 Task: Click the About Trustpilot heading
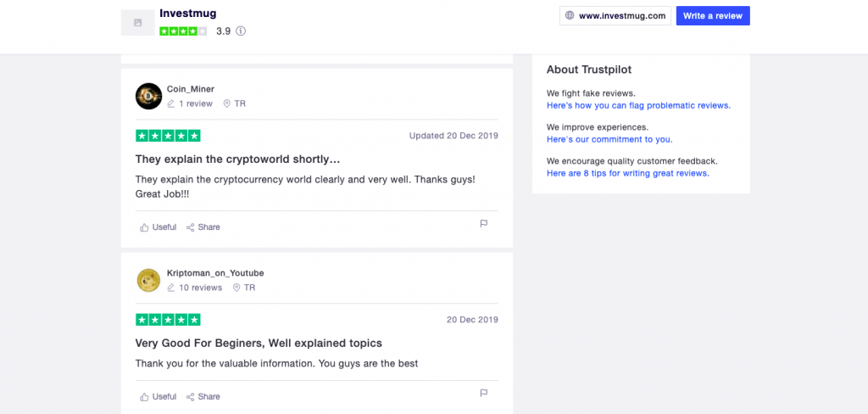(589, 70)
